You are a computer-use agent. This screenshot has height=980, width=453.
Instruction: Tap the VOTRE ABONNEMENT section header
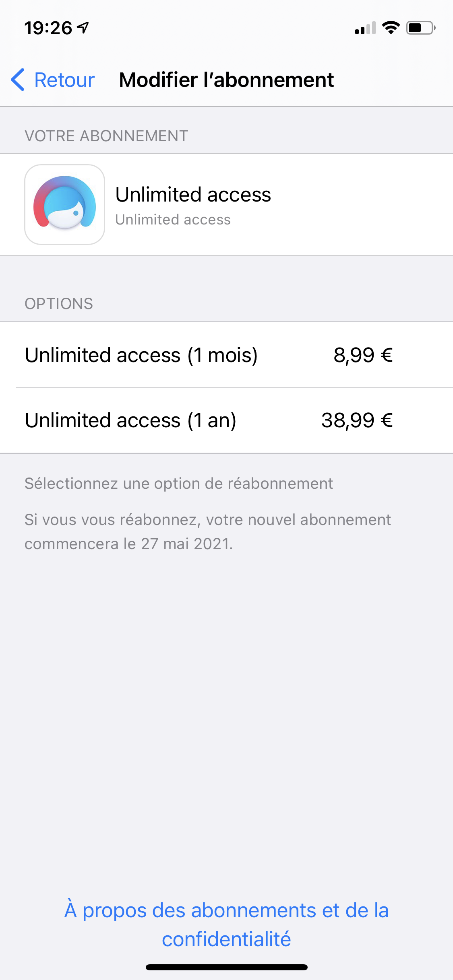click(x=106, y=136)
